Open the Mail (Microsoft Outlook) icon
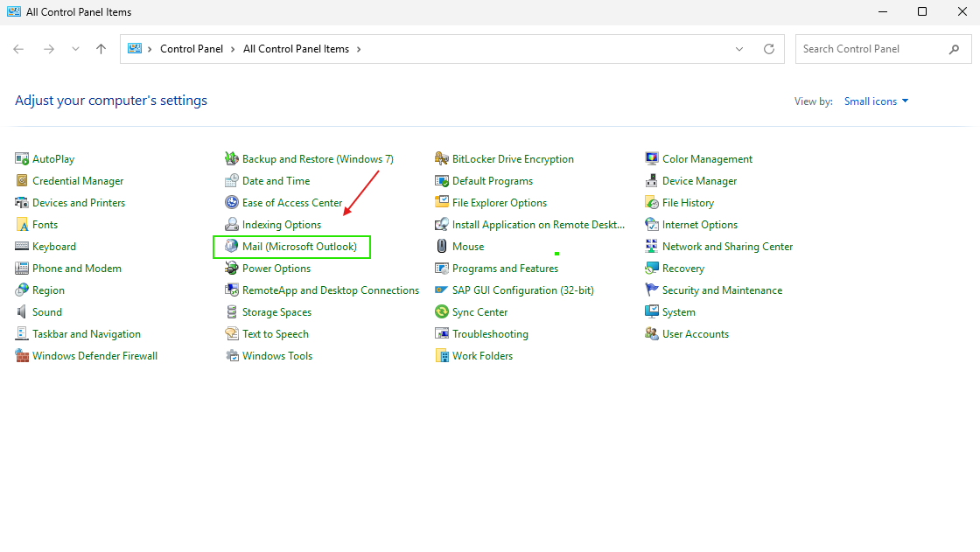980x552 pixels. tap(231, 247)
